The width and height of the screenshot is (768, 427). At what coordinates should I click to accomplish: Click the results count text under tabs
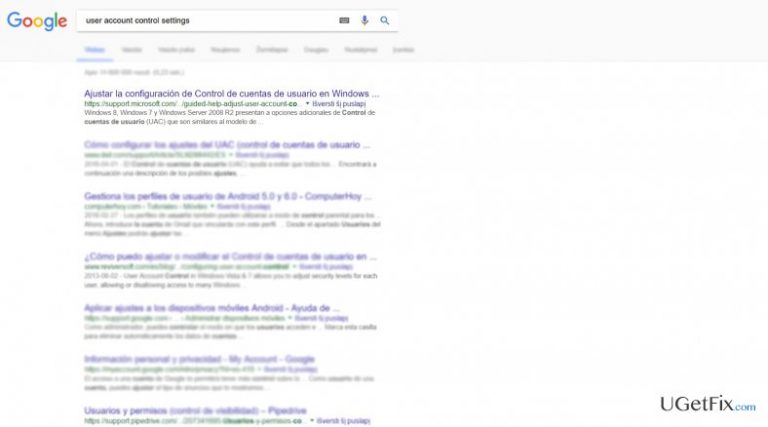pyautogui.click(x=134, y=72)
